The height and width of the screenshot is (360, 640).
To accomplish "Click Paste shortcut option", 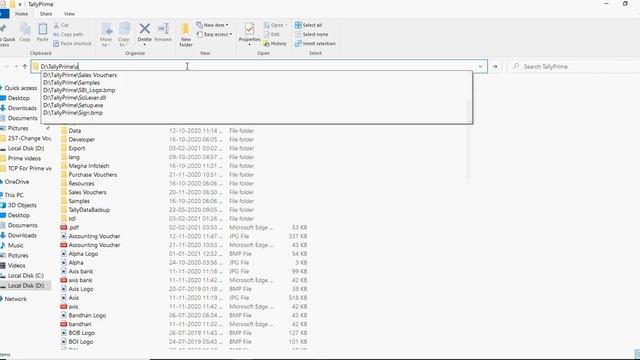I will pyautogui.click(x=72, y=43).
